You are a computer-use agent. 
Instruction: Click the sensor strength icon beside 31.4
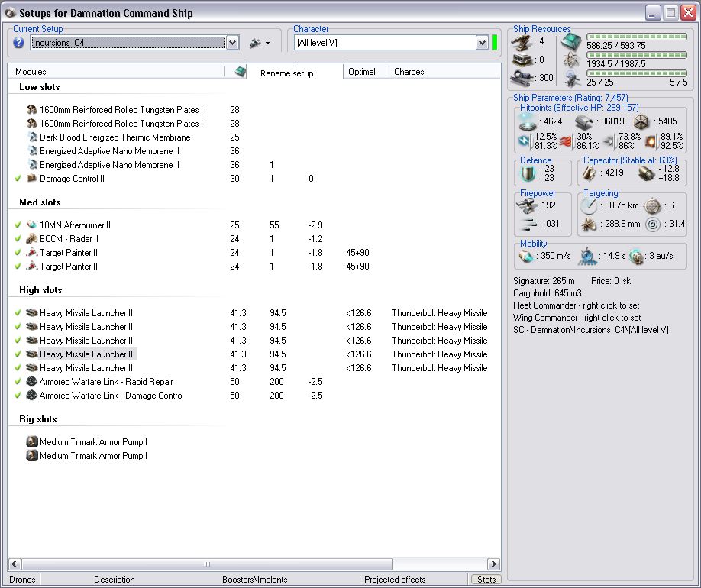653,224
